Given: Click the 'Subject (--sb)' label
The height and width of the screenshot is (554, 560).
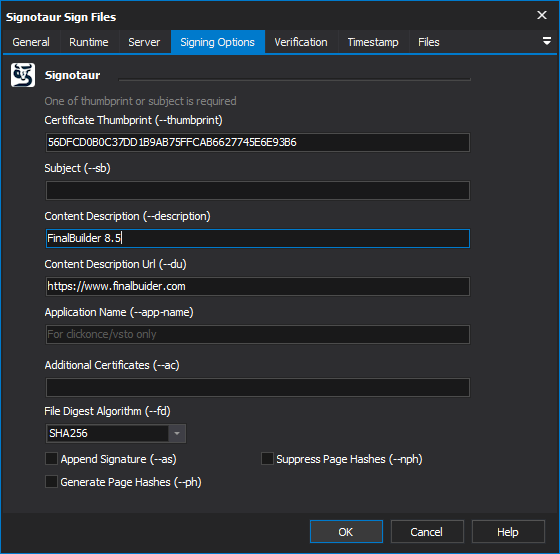Looking at the screenshot, I should point(78,168).
